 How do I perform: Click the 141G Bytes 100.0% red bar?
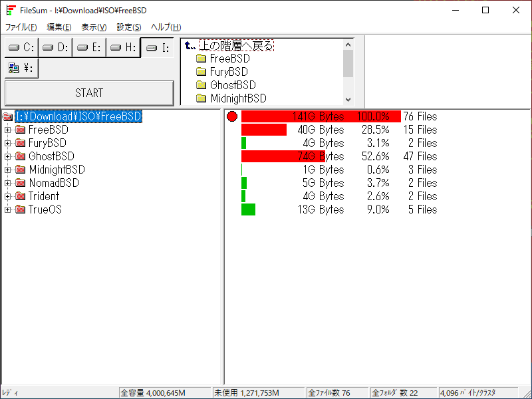pos(321,116)
